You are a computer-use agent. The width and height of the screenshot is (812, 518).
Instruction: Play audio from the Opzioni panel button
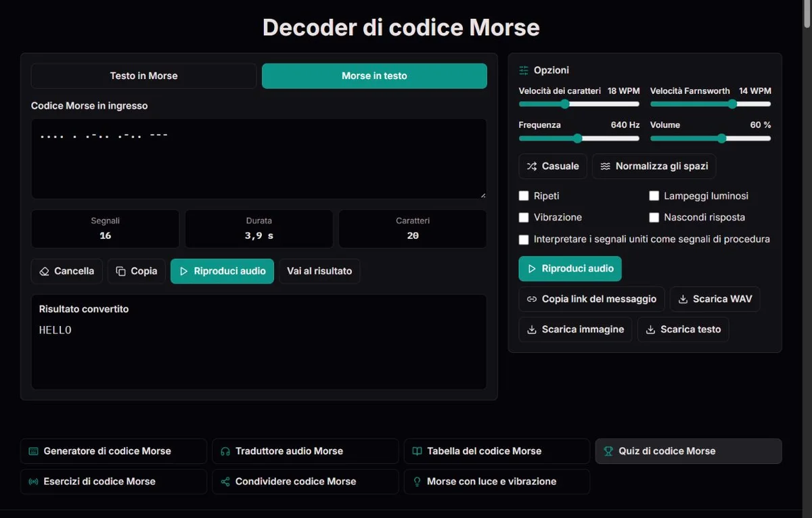570,268
